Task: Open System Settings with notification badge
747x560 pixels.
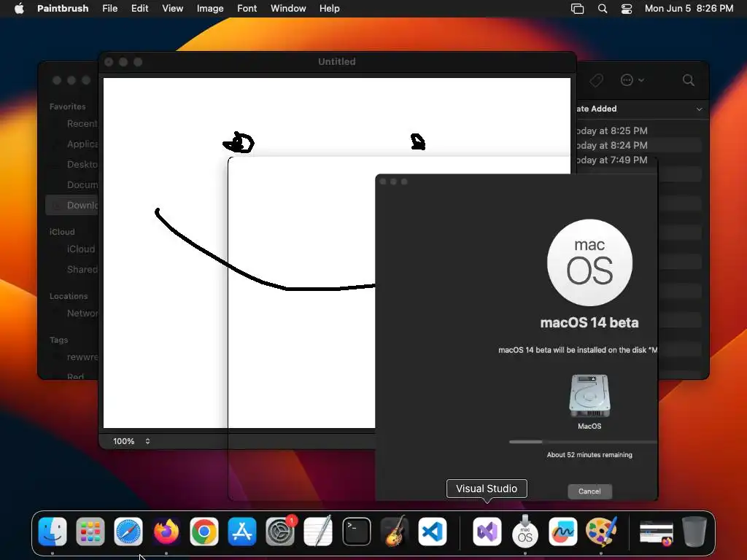Action: (x=280, y=532)
